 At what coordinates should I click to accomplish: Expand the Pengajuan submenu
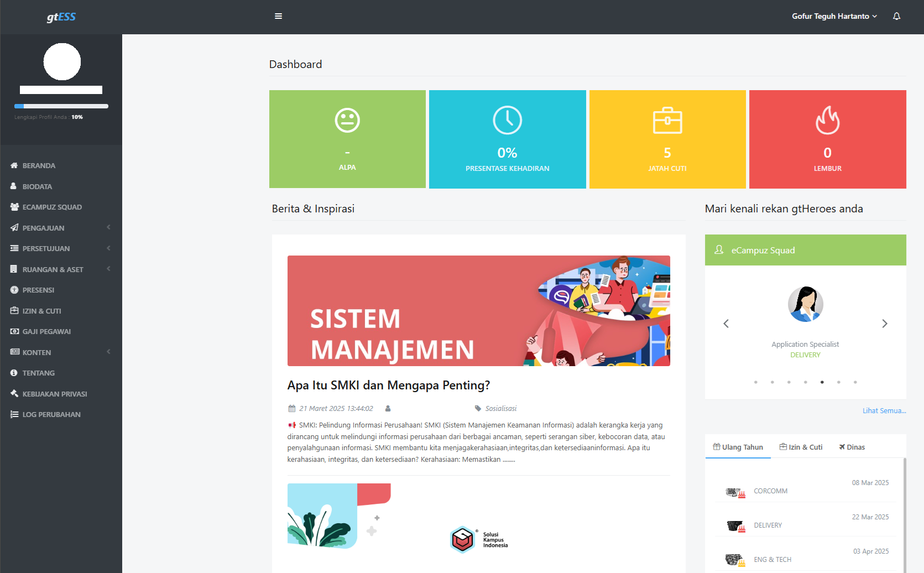click(x=44, y=228)
